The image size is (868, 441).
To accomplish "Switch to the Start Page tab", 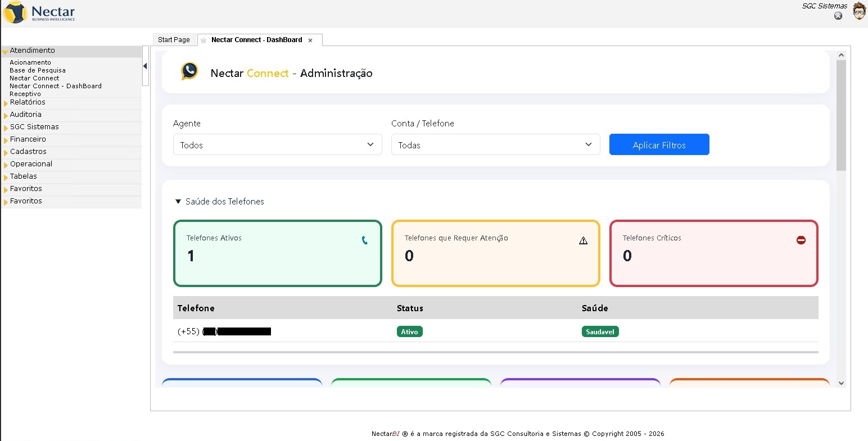I will pos(174,40).
